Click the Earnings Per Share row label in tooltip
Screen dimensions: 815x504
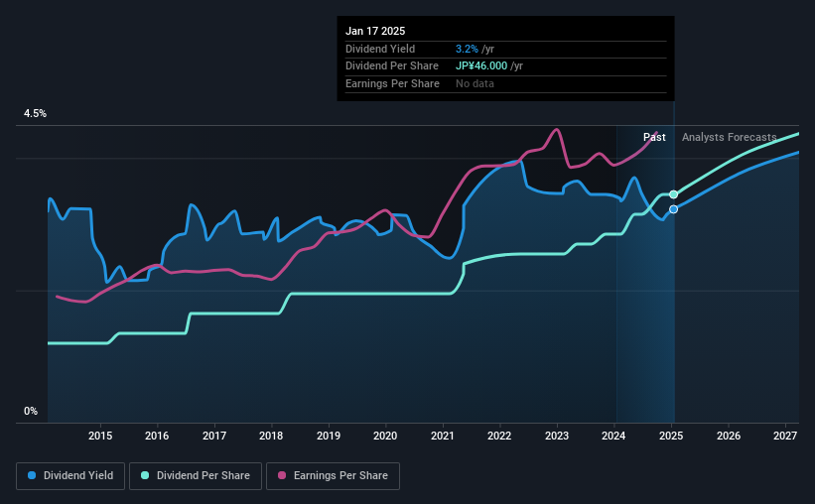point(392,83)
